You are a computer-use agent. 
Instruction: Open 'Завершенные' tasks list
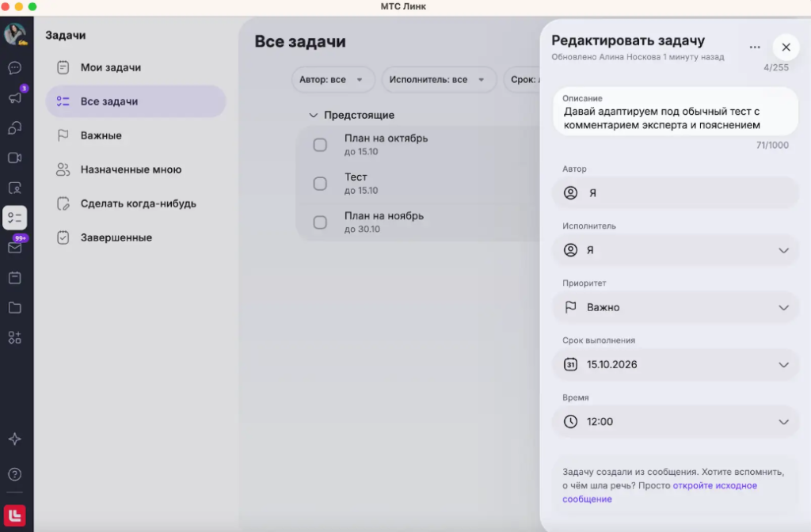(135, 237)
